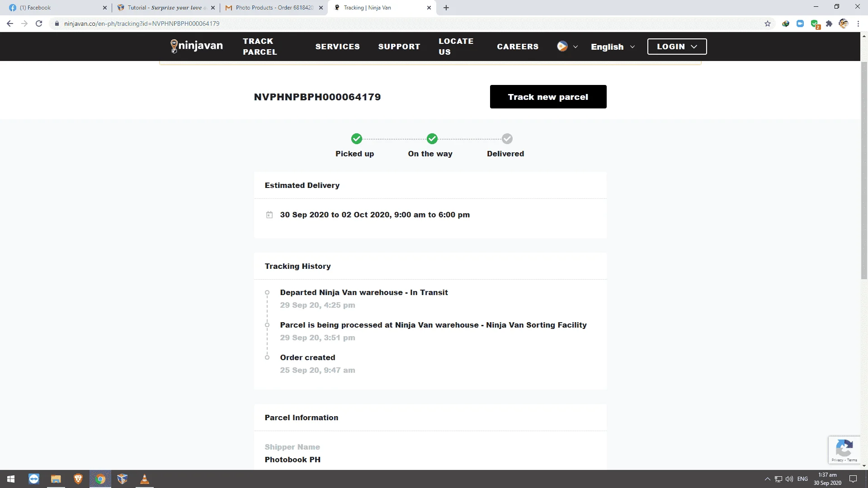
Task: Click the shipper name 'Photobook PH'
Action: tap(292, 460)
